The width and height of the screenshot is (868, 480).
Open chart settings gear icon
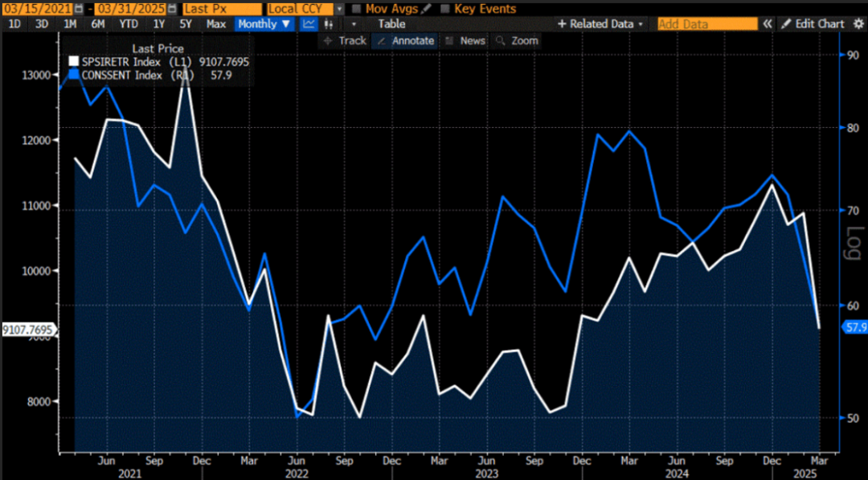point(858,24)
